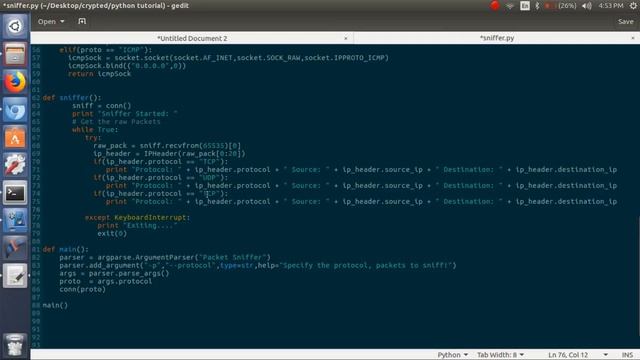Viewport: 640px width, 360px height.
Task: Save the sniffer.py document
Action: coord(625,22)
